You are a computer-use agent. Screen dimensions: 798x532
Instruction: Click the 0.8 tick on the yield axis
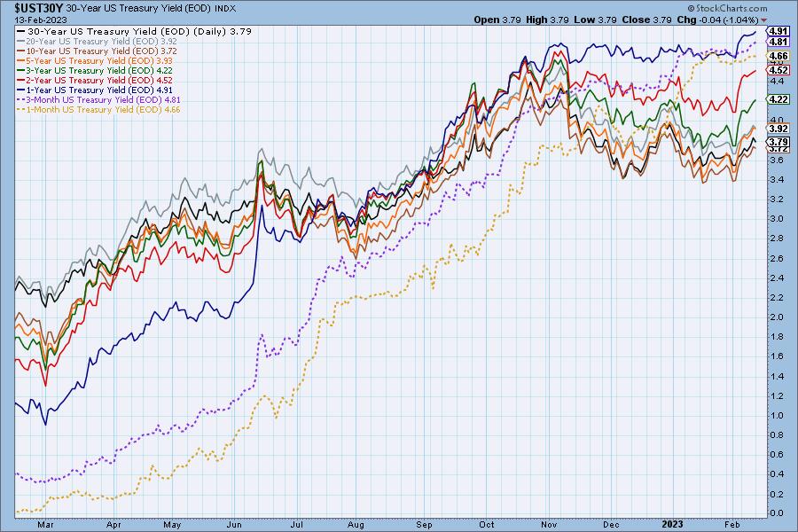[777, 434]
